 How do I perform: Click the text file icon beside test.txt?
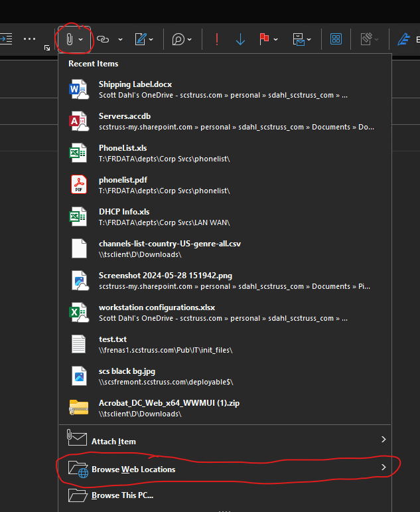point(79,344)
